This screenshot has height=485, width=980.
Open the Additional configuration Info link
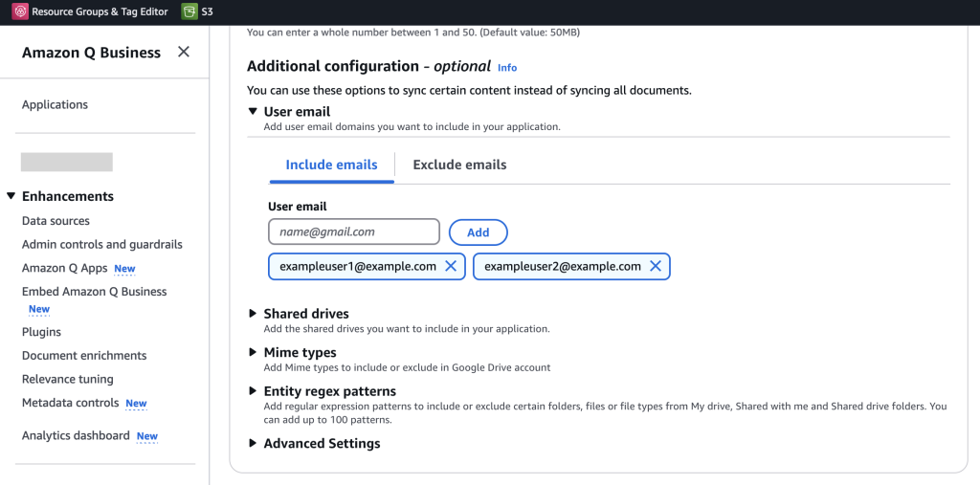[507, 68]
